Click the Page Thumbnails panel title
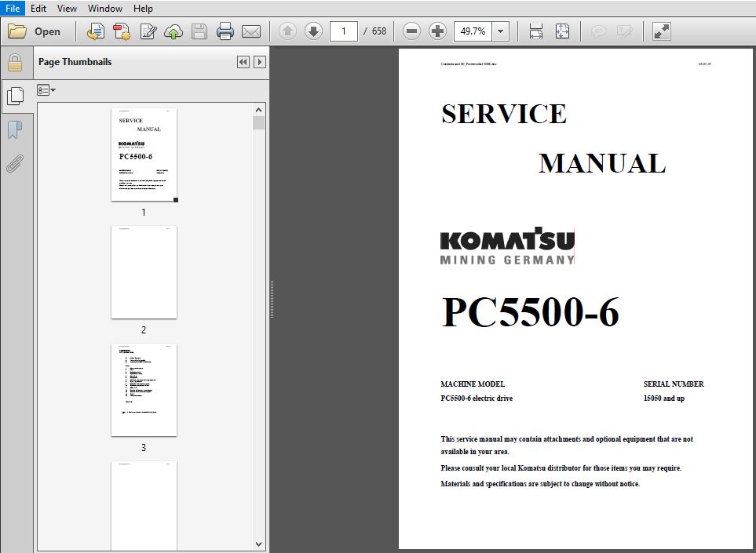The width and height of the screenshot is (756, 553). pyautogui.click(x=75, y=62)
